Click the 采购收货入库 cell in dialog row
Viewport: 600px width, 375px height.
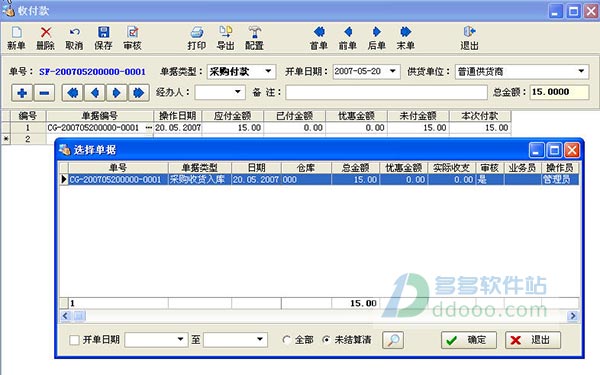[x=200, y=179]
